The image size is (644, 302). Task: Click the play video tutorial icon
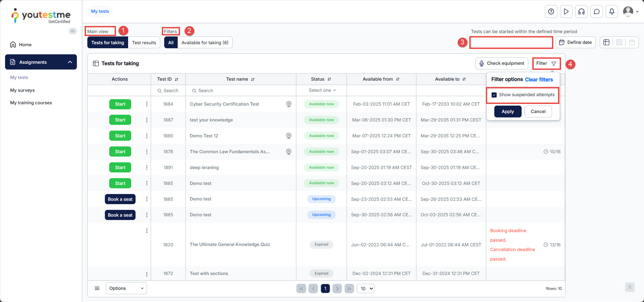pos(566,11)
